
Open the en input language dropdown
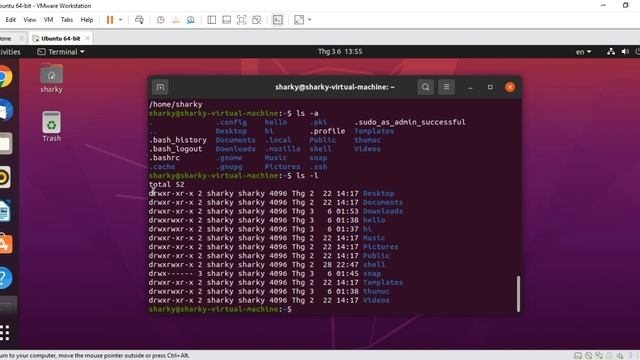click(583, 52)
